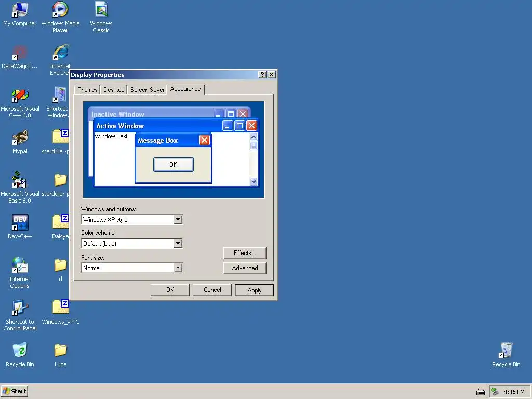The width and height of the screenshot is (532, 399).
Task: Expand the Windows and buttons dropdown
Action: point(178,220)
